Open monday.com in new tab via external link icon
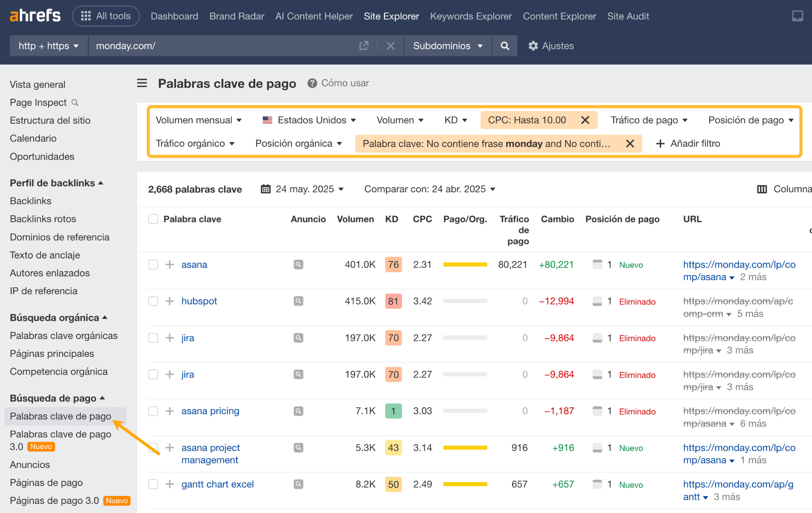812x513 pixels. [x=364, y=46]
